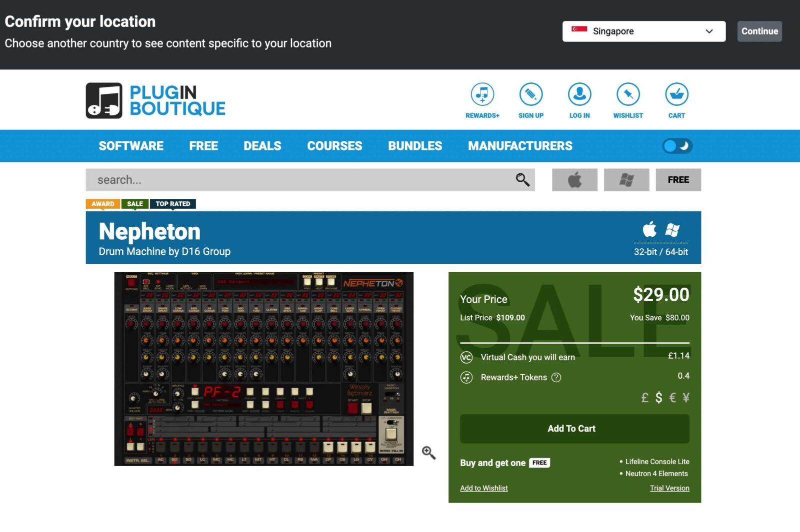Click into the search input field
The width and height of the screenshot is (800, 532).
pos(300,180)
